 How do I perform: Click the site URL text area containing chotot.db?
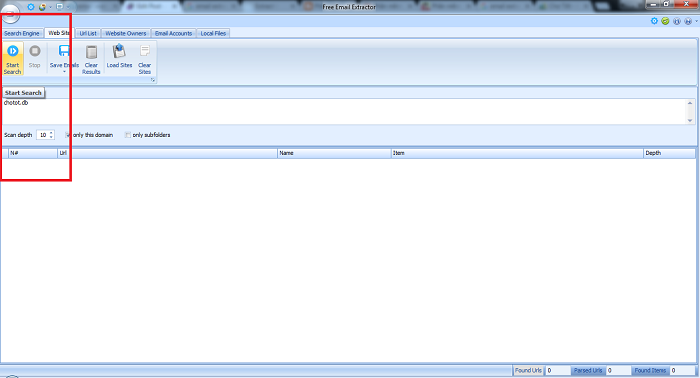point(344,111)
